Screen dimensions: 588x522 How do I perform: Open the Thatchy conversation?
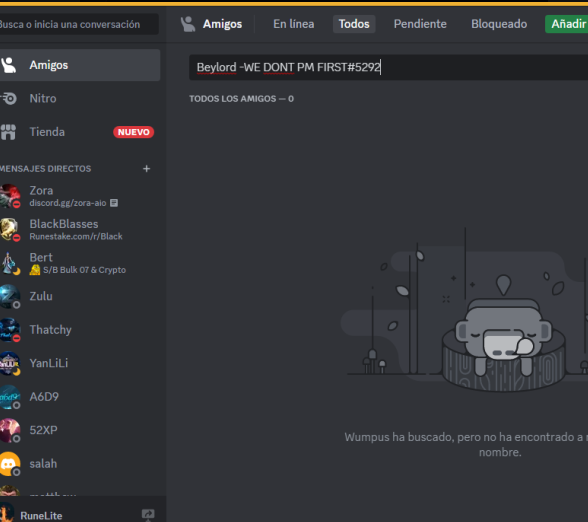80,330
